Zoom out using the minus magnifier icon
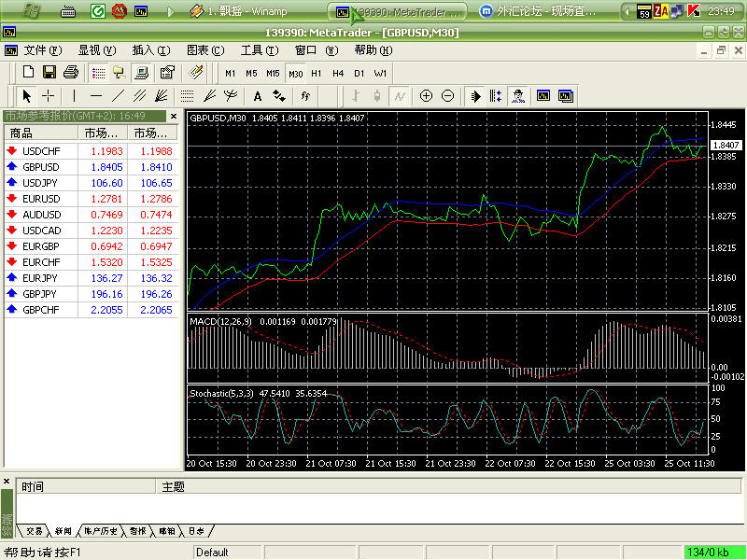 447,95
